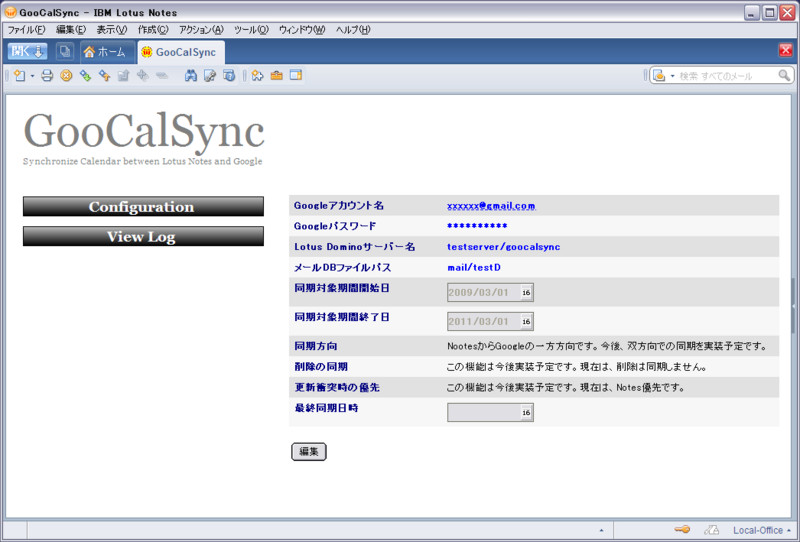This screenshot has height=542, width=800.
Task: Click the access-level icon in status bar
Action: point(712,530)
